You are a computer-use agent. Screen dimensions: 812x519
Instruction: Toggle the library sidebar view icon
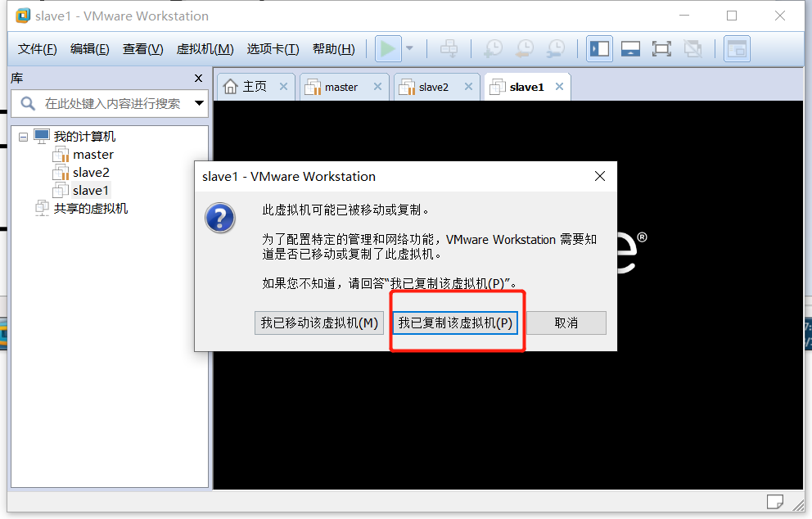click(600, 48)
